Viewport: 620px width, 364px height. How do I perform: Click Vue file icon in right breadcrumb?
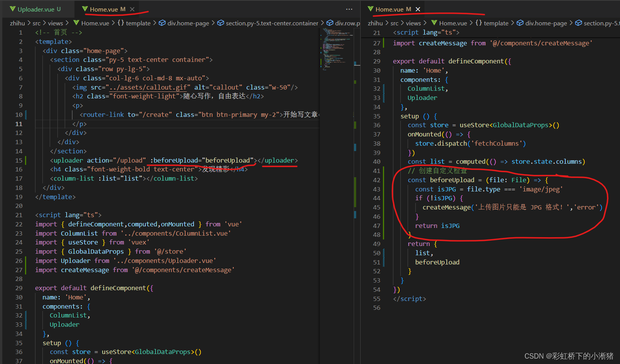(x=434, y=23)
